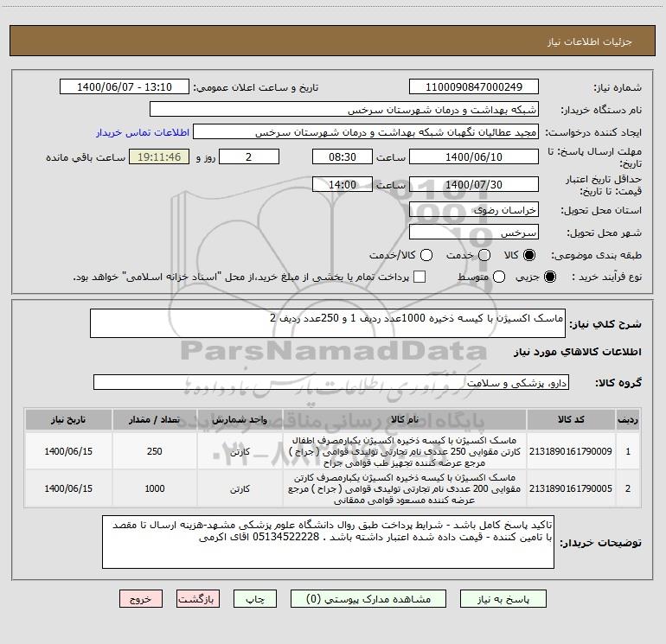The width and height of the screenshot is (666, 644).
Task: Click the خروج exit button
Action: pyautogui.click(x=141, y=598)
